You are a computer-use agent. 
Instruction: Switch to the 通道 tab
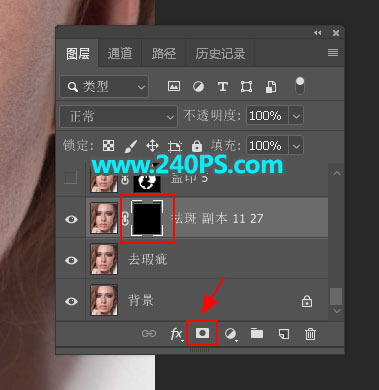tap(120, 53)
